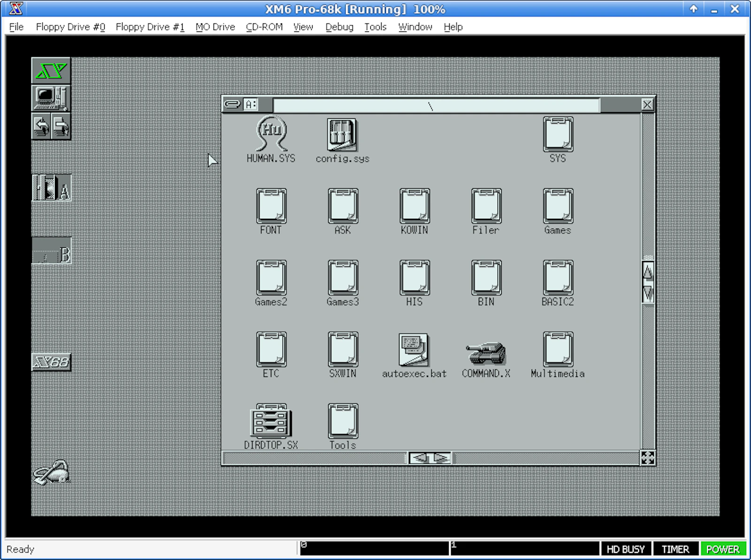The height and width of the screenshot is (560, 751).
Task: Minimize the XM6 Pro-68k window
Action: [714, 9]
